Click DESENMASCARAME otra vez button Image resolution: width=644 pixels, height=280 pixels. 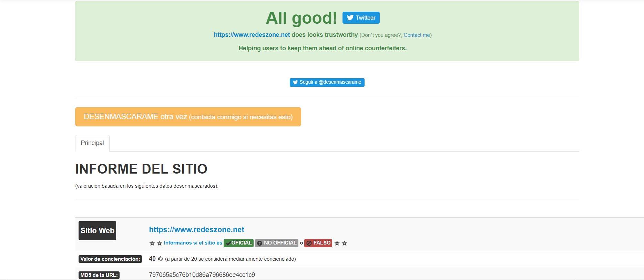point(188,117)
